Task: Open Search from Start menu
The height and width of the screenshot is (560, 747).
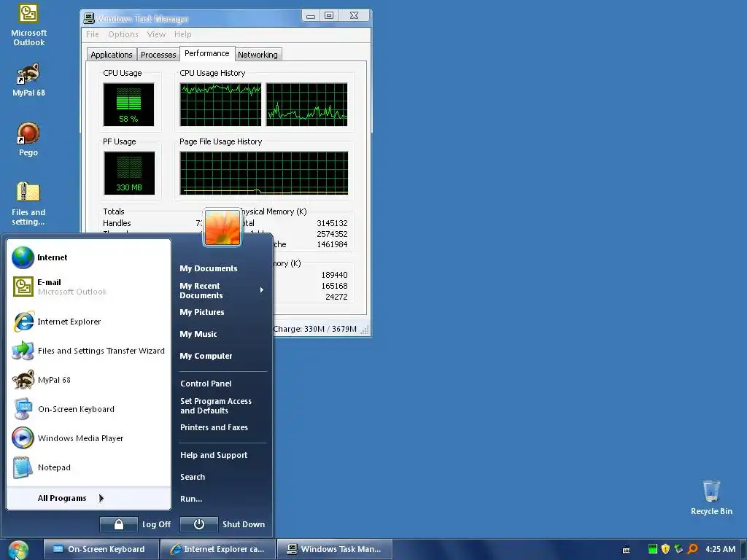Action: [193, 477]
